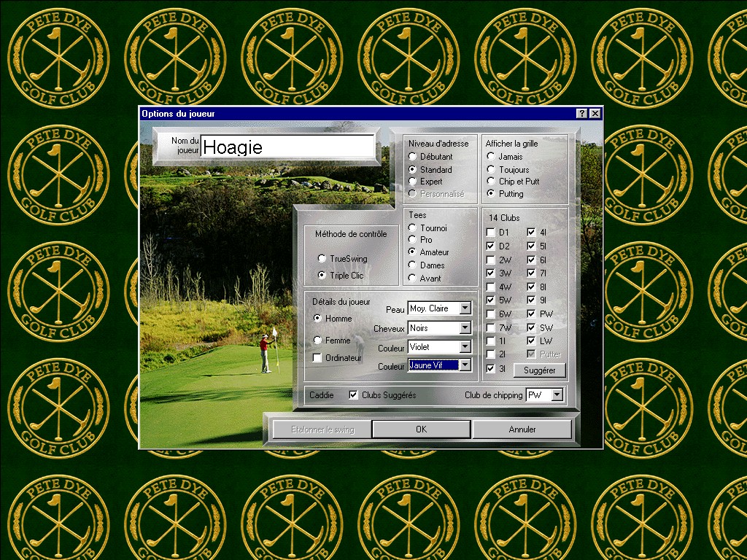Choose the Expert skill level
Viewport: 747px width, 560px height.
coord(413,181)
